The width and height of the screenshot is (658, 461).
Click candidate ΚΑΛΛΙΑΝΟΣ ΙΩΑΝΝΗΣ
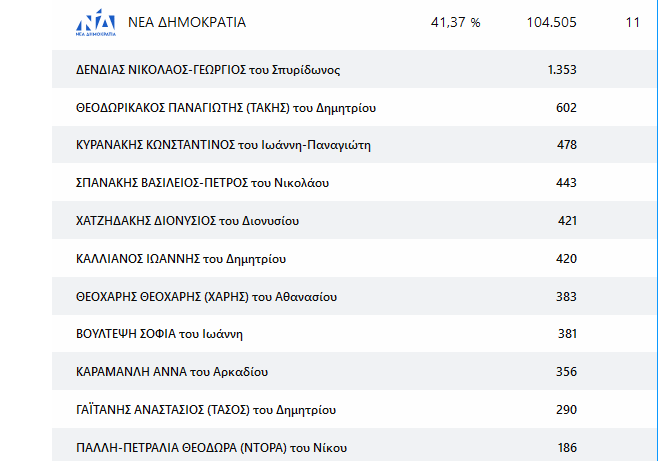pyautogui.click(x=181, y=259)
